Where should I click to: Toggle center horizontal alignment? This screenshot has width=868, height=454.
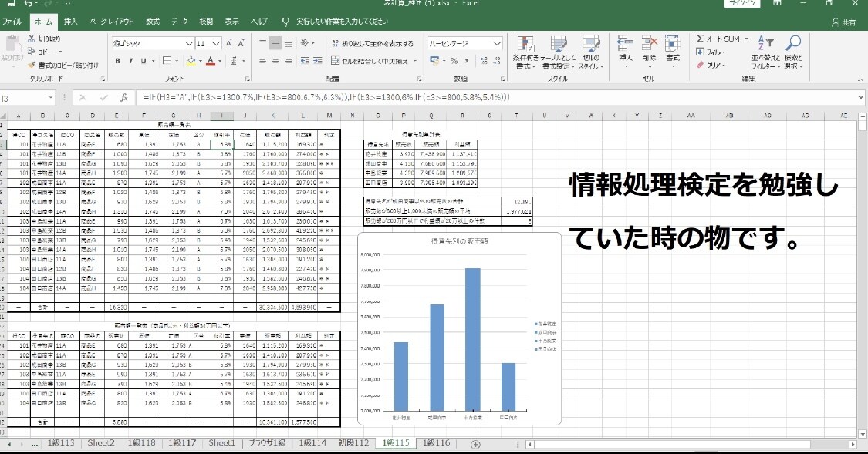pos(275,61)
